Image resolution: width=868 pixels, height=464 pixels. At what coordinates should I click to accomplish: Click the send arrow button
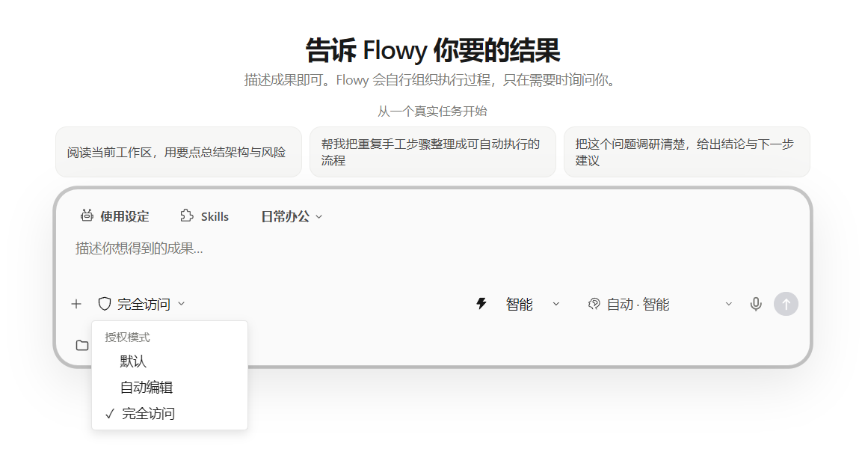coord(786,304)
